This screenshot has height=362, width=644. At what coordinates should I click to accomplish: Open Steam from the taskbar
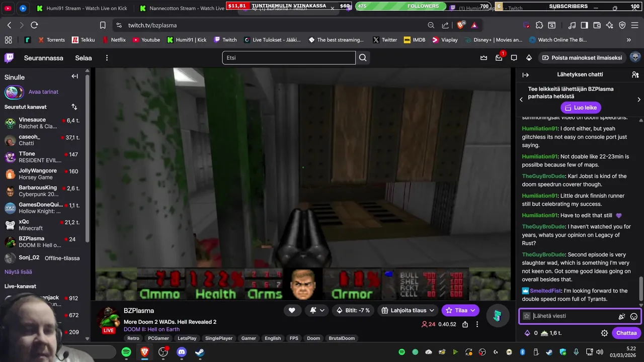click(200, 352)
